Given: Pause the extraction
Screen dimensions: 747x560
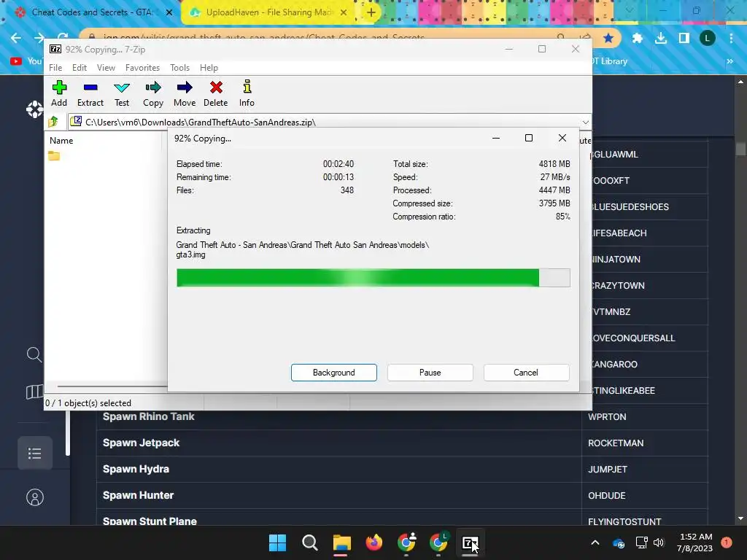Looking at the screenshot, I should [x=430, y=373].
